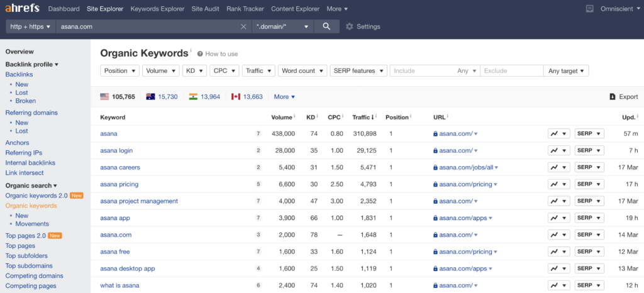Open the KD filter dropdown
The width and height of the screenshot is (644, 293).
coord(195,70)
